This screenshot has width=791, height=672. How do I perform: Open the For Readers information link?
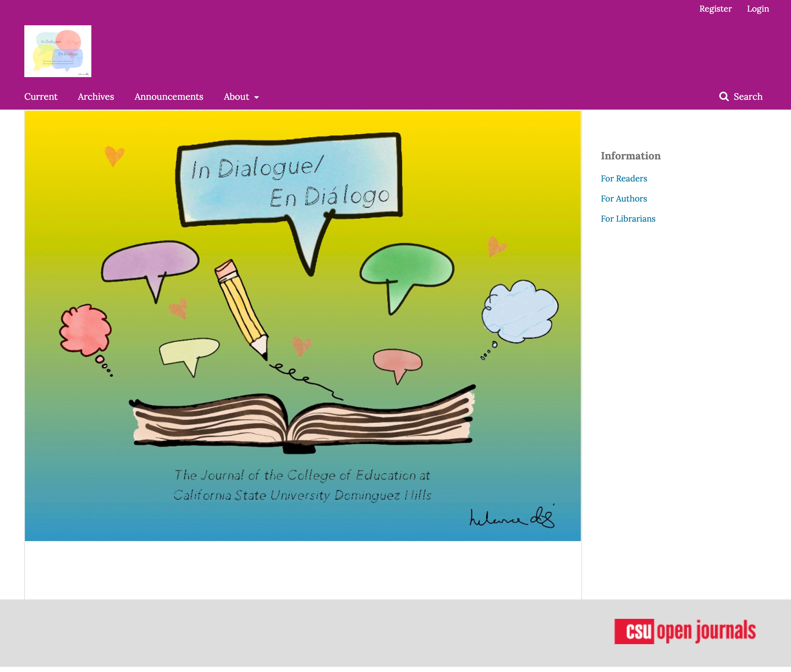624,179
